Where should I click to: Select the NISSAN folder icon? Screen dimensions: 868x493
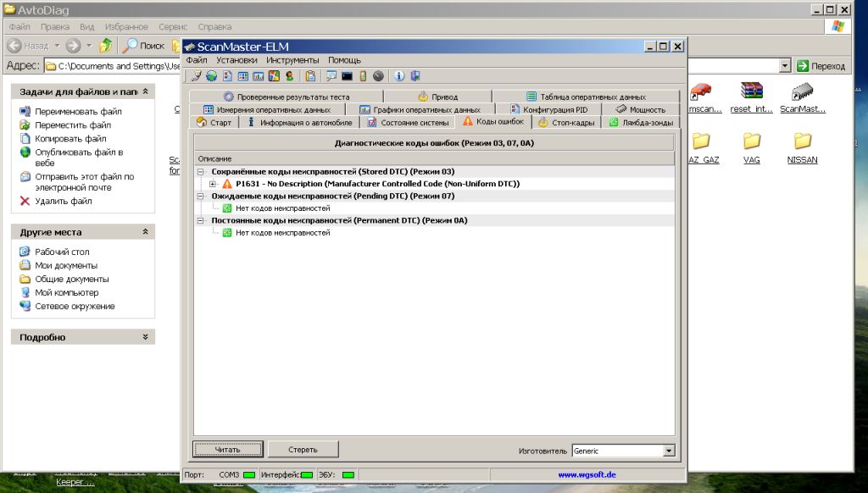(802, 141)
